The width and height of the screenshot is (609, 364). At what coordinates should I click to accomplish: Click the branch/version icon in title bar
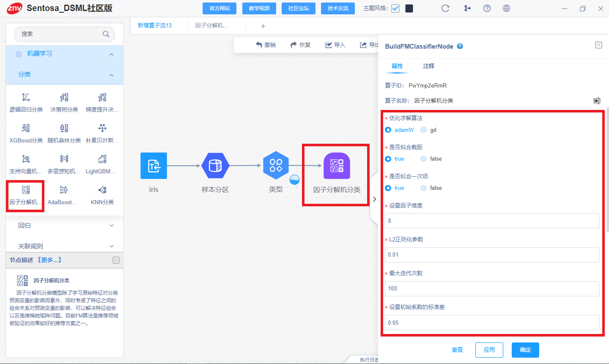click(467, 8)
